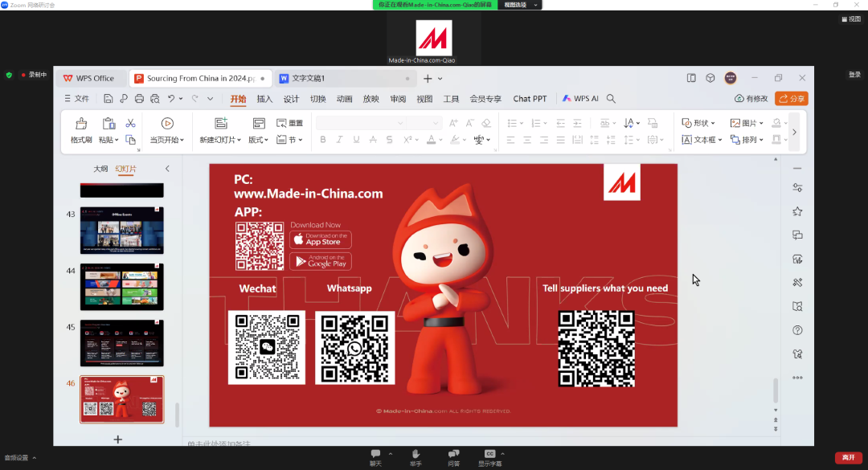
Task: Click the Bold formatting button
Action: click(x=323, y=140)
